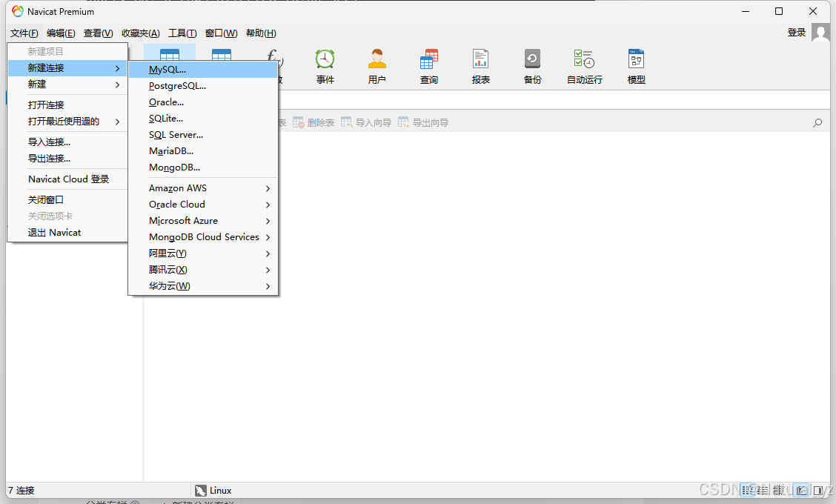Select Navicat Cloud 登录 menu entry
This screenshot has height=504, width=836.
tap(67, 179)
